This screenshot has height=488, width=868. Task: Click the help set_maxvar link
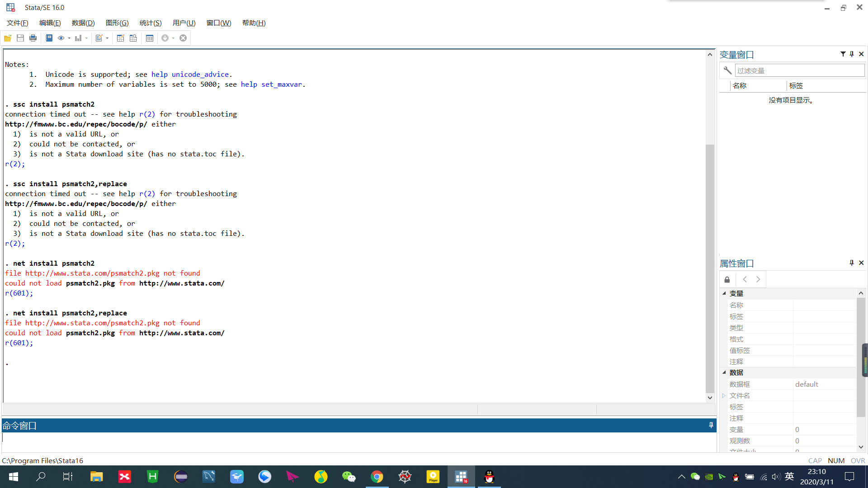click(x=271, y=84)
